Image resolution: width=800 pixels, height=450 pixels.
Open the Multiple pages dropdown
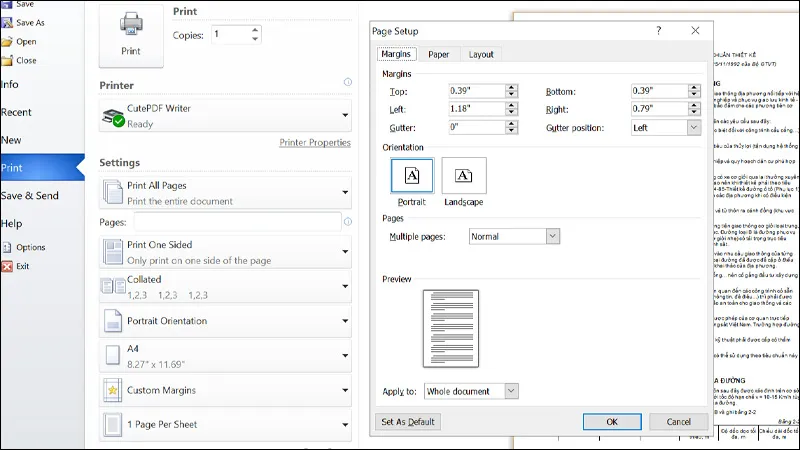click(x=552, y=237)
